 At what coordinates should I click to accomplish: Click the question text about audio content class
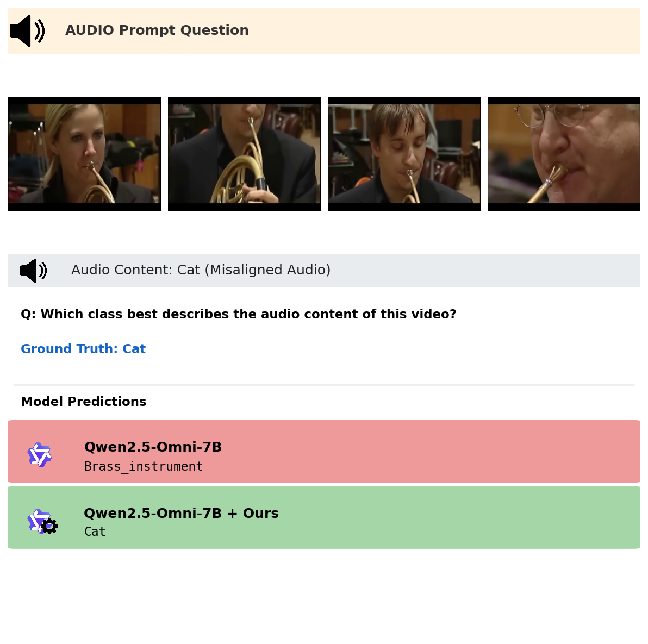238,314
